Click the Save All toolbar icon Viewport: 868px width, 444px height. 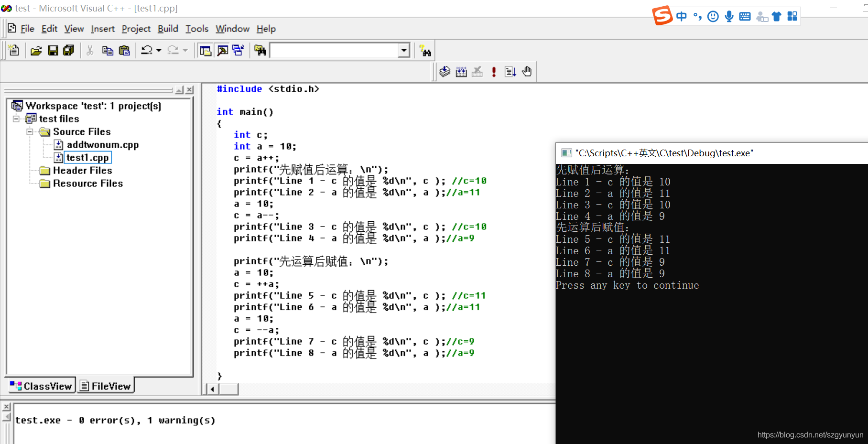click(68, 50)
